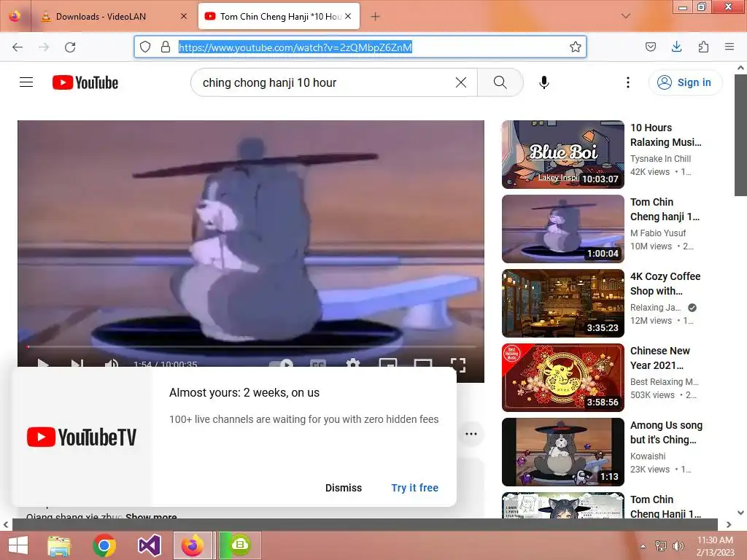Open YouTube settings three-dot menu
The image size is (747, 560).
pos(628,82)
